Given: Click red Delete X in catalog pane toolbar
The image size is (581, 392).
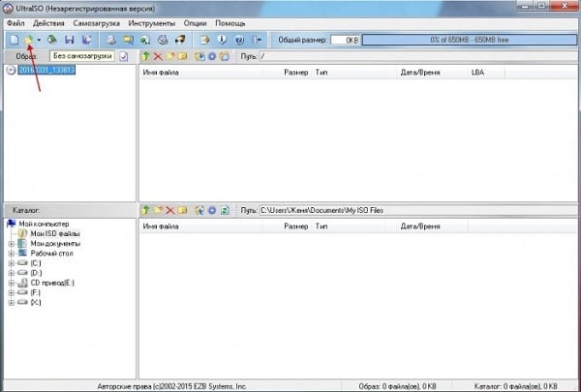Looking at the screenshot, I should [x=170, y=210].
